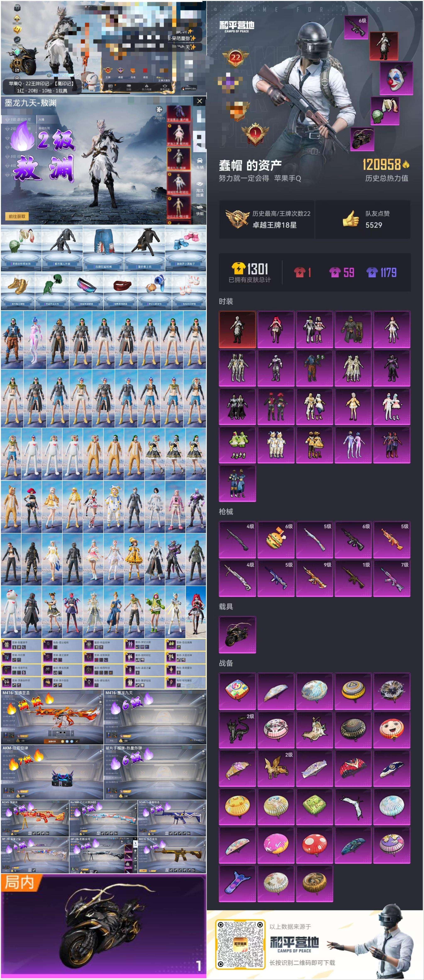Select the black dragon 2级 glider

(x=237, y=730)
